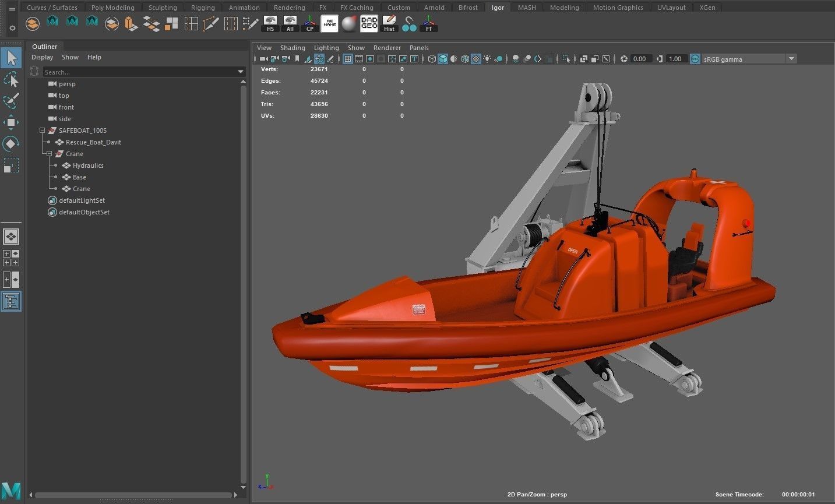
Task: Click the multi-cut knife shelf icon
Action: (x=210, y=24)
